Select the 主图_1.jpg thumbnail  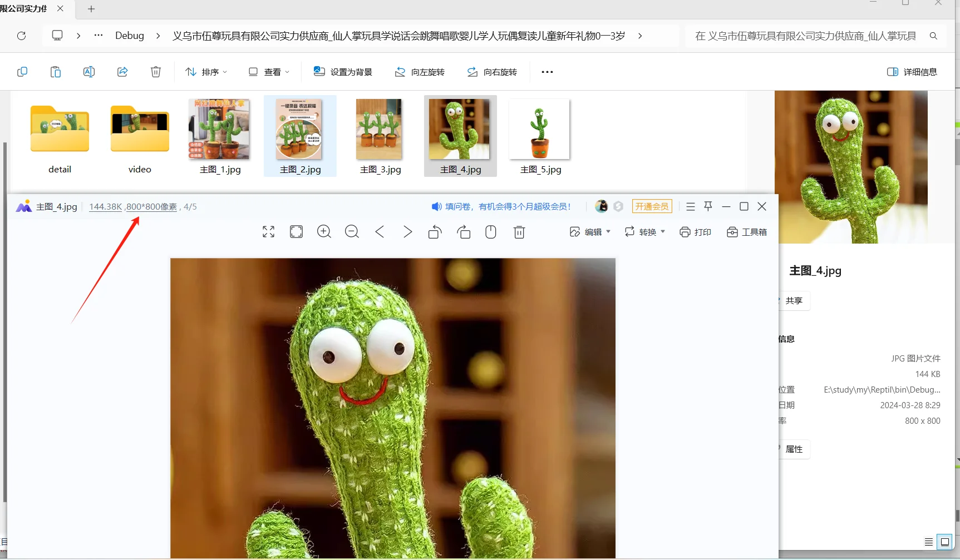coord(220,136)
